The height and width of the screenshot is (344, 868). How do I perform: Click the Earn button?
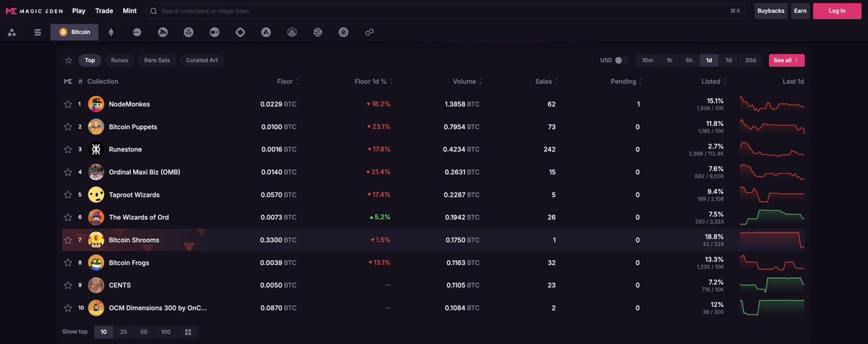click(800, 11)
